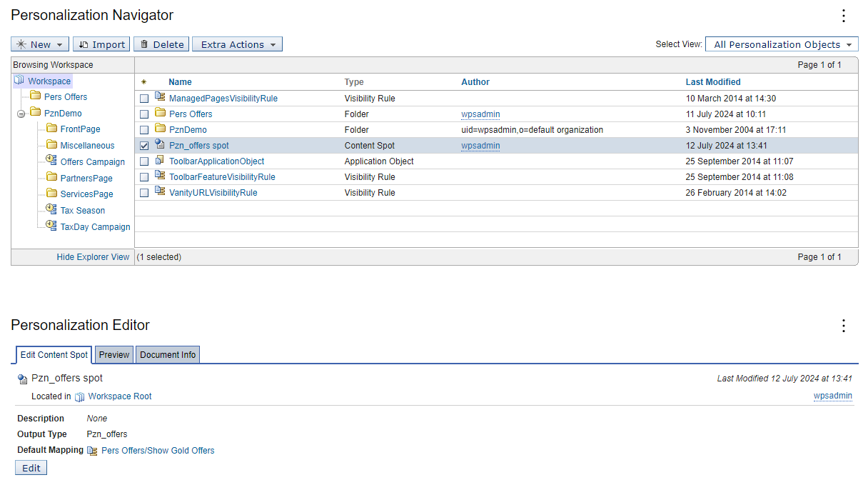Click the ToolbarFeatureVisibilityRule rule icon
This screenshot has width=868, height=485.
(x=160, y=176)
